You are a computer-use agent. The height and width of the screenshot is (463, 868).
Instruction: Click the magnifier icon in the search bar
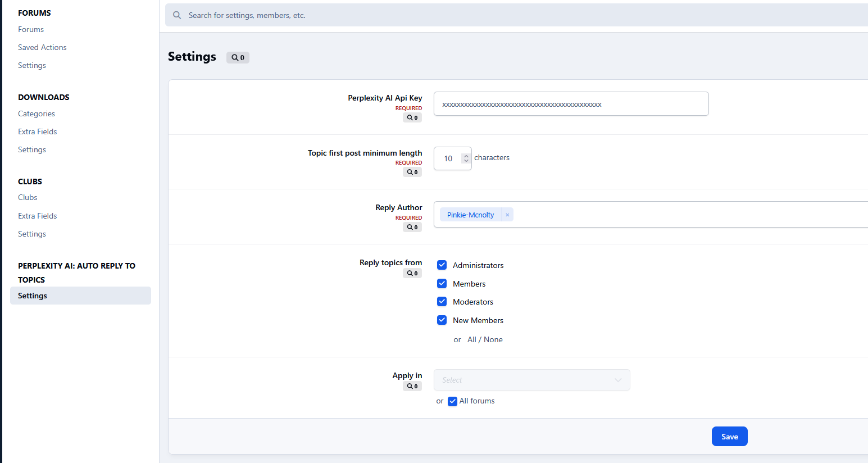(177, 15)
